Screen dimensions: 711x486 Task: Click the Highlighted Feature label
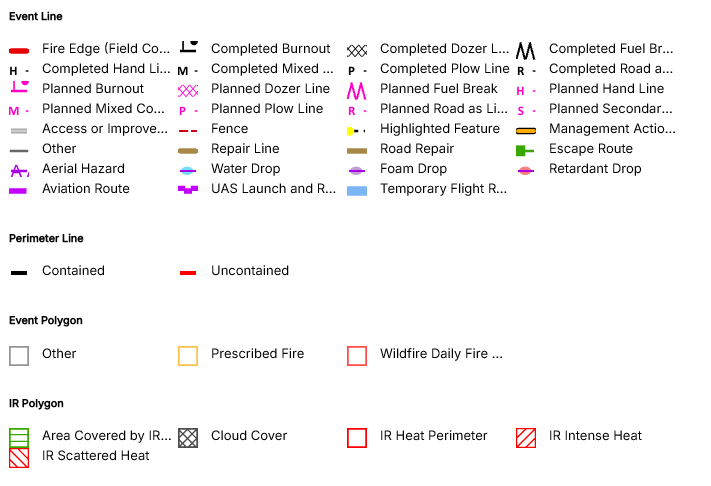pos(440,129)
